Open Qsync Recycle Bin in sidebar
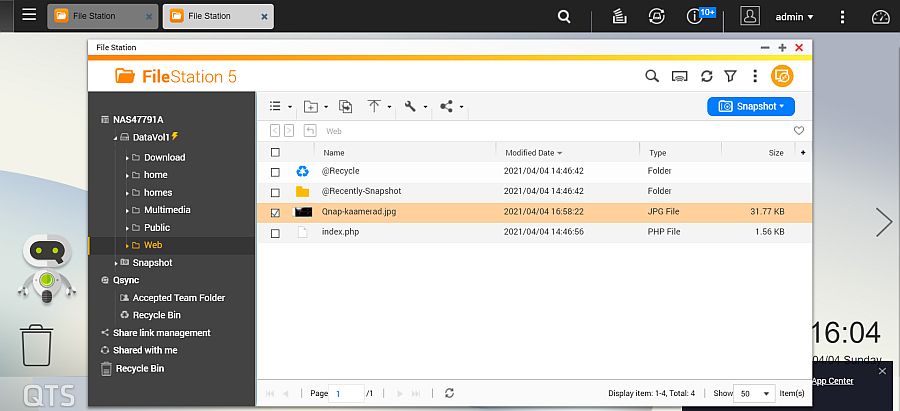Screen dimensions: 900x411 point(157,315)
